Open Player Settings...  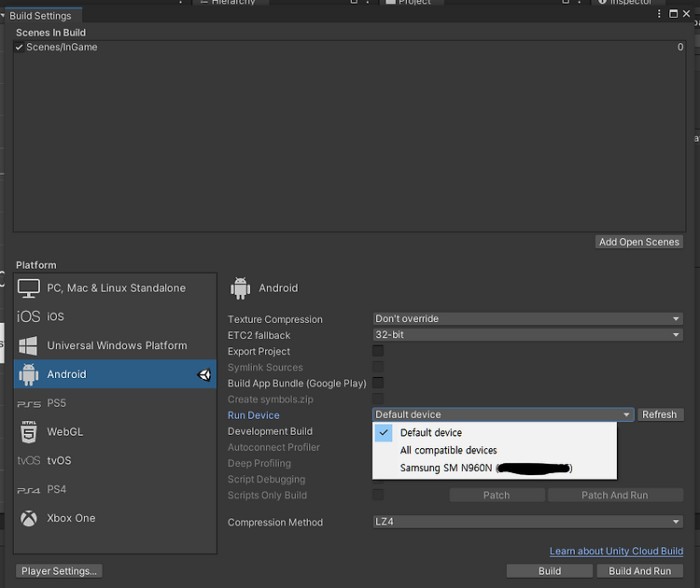coord(59,571)
